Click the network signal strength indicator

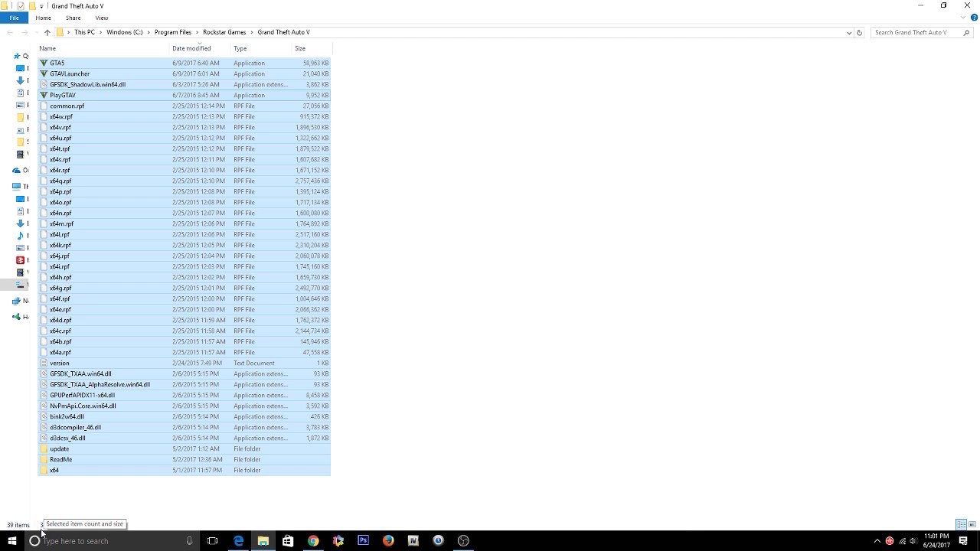903,541
